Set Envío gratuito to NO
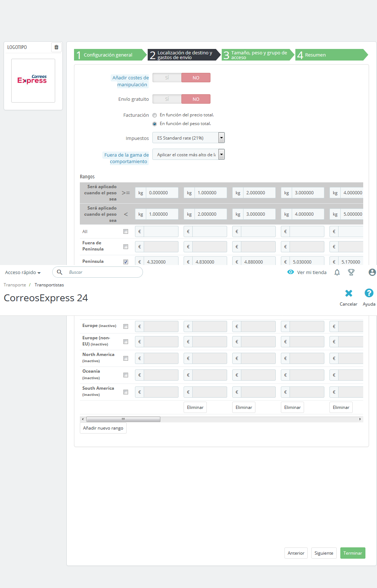The height and width of the screenshot is (588, 377). pyautogui.click(x=196, y=99)
